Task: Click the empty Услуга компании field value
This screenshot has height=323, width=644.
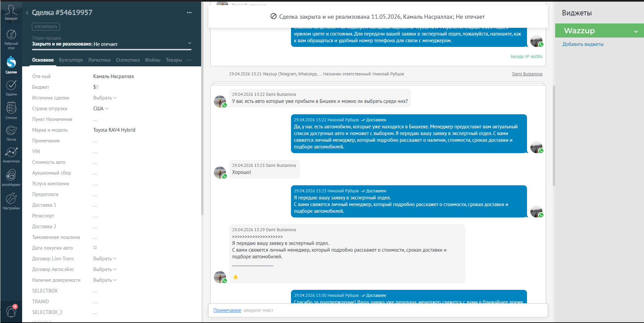Action: [95, 184]
